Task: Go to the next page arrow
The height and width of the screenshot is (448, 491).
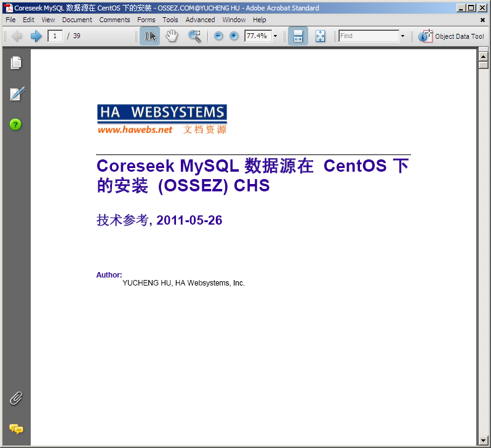Action: [36, 36]
